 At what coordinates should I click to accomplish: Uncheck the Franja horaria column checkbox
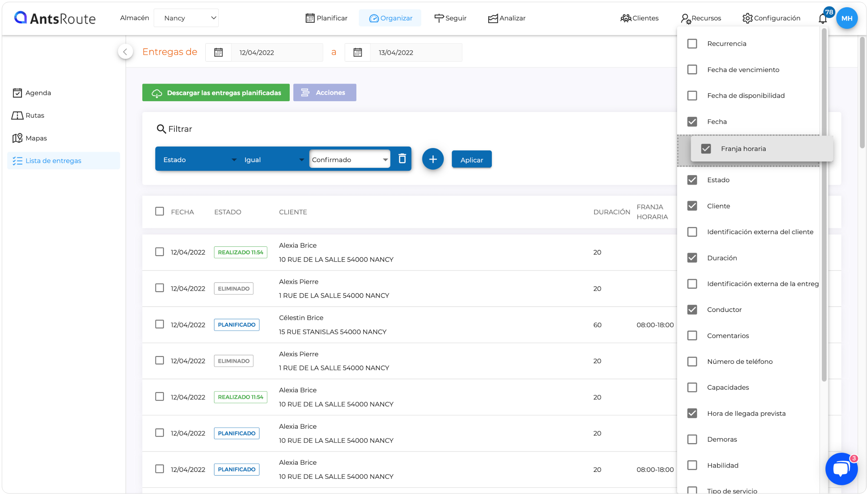(x=705, y=149)
